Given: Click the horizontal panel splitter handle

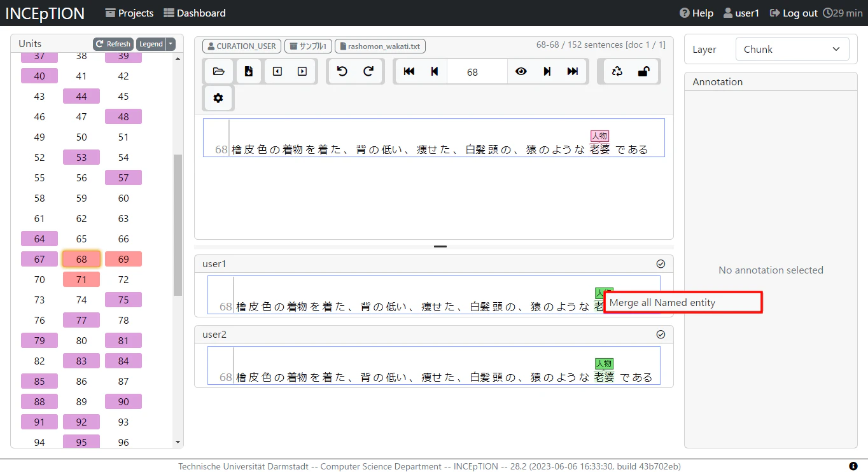Looking at the screenshot, I should click(x=440, y=246).
